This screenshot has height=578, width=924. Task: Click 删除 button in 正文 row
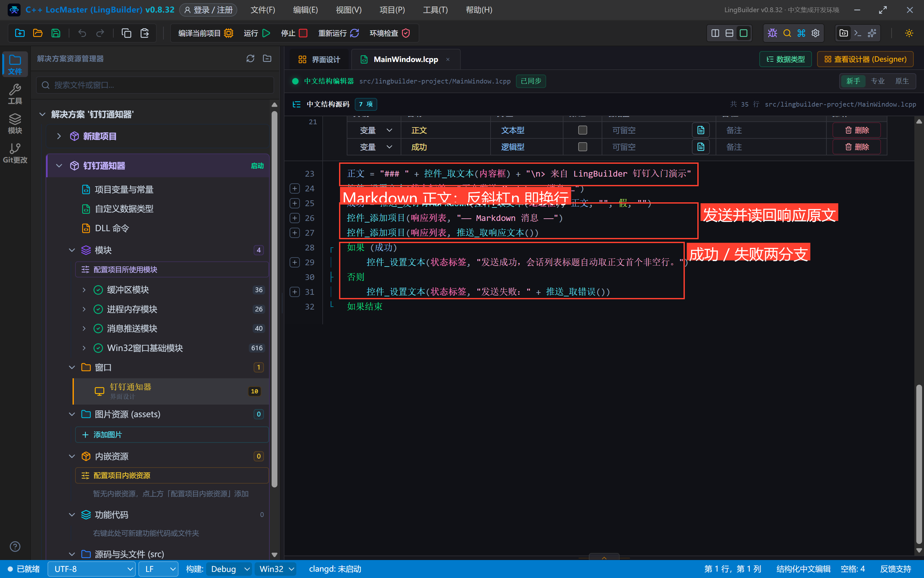(x=857, y=130)
